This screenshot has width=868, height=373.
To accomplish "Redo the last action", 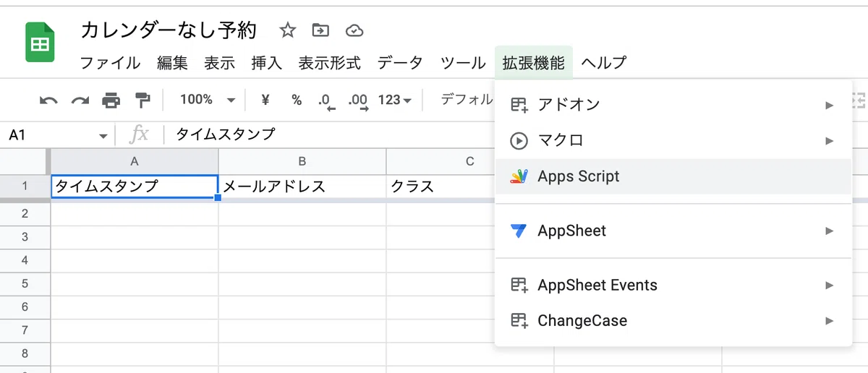I will point(80,100).
